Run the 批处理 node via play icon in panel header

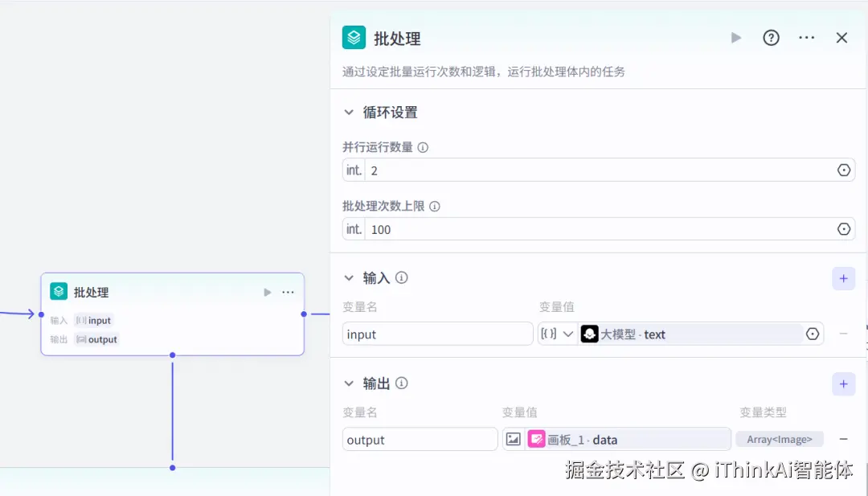pyautogui.click(x=736, y=37)
